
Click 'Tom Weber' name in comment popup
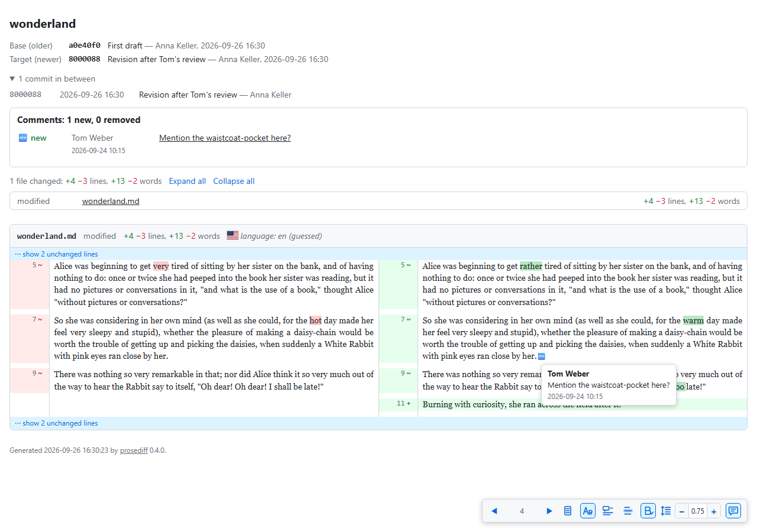pyautogui.click(x=568, y=374)
